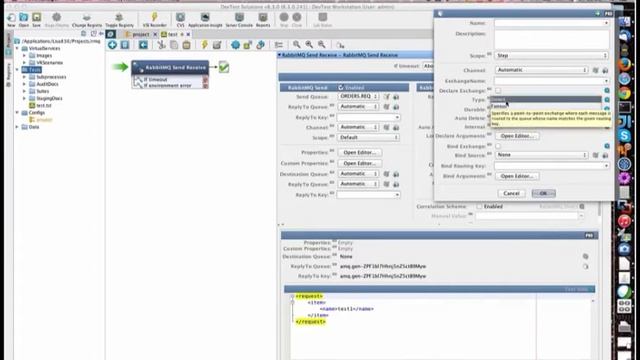Image resolution: width=640 pixels, height=360 pixels.
Task: Click Open Editor for Bind Arguments
Action: (517, 176)
